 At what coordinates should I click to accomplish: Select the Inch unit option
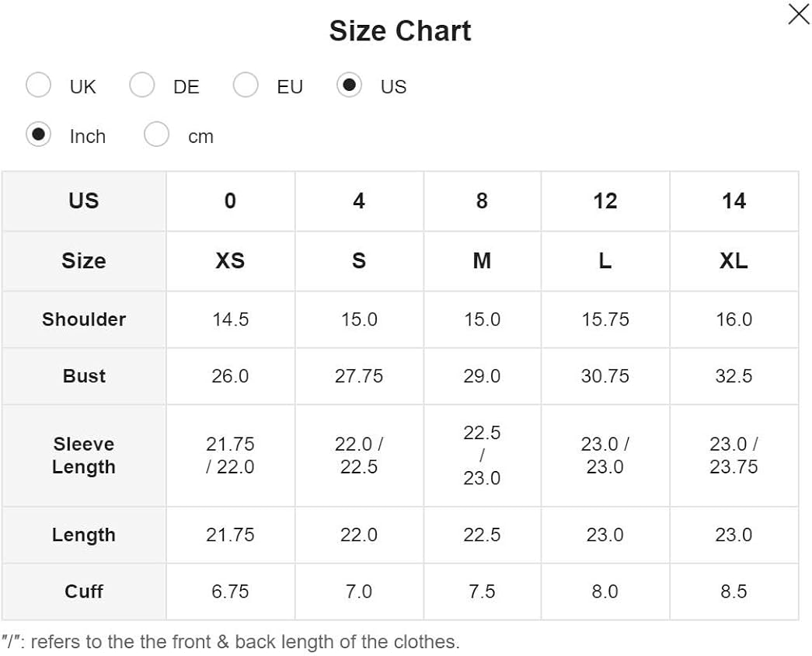pos(39,135)
